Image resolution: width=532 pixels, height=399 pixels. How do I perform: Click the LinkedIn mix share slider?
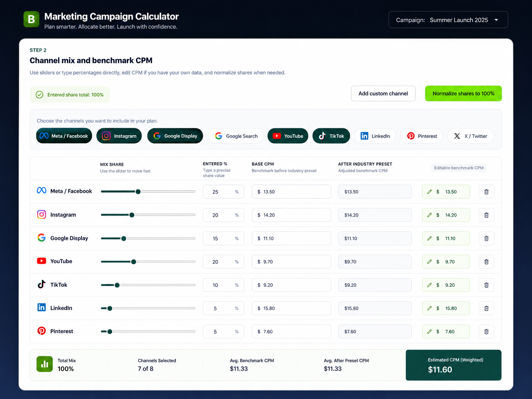coord(148,308)
